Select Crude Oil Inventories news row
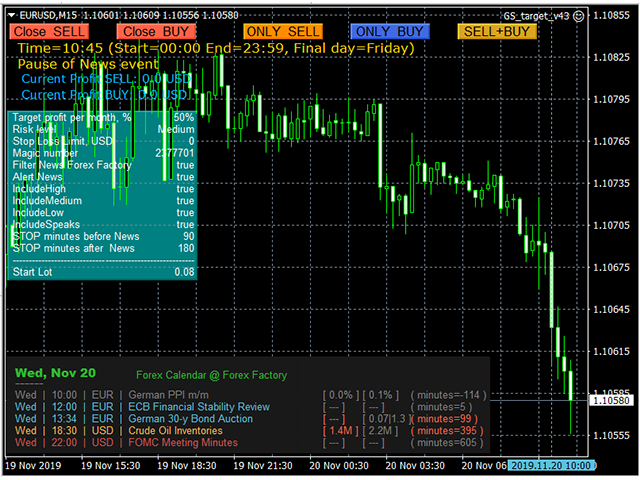Screen dimensions: 640x480 [x=249, y=431]
